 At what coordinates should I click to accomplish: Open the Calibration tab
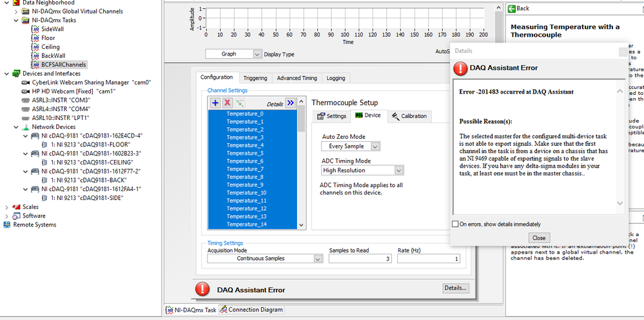pos(409,116)
